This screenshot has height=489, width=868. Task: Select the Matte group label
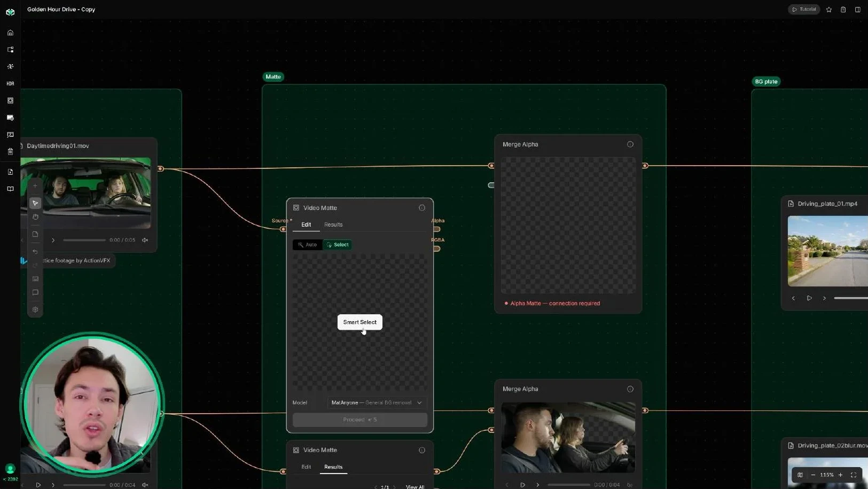tap(273, 77)
